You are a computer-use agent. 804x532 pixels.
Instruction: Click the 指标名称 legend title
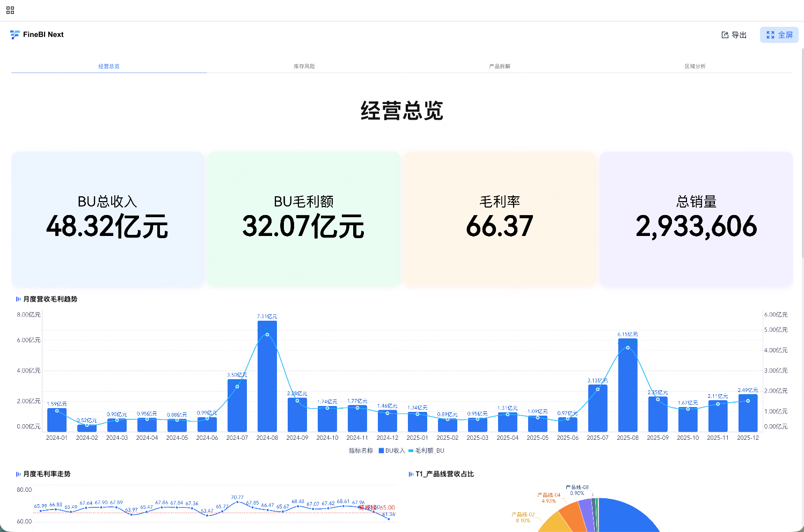click(361, 450)
